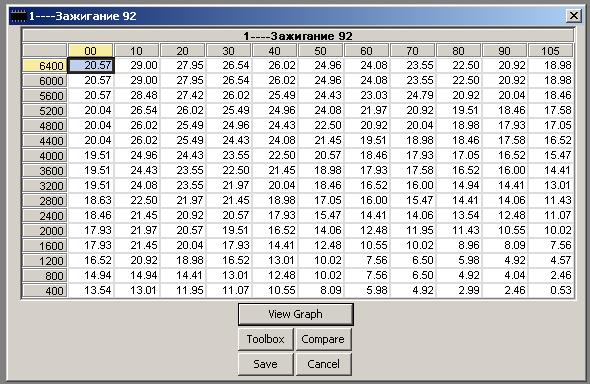Select row header 6000
Screen dimensions: 590x384
click(x=45, y=80)
